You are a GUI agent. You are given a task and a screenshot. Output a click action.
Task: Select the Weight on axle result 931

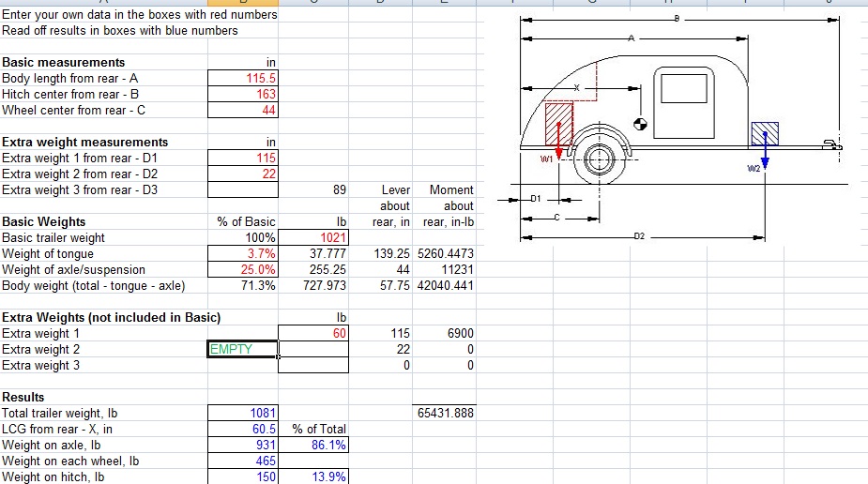coord(243,445)
